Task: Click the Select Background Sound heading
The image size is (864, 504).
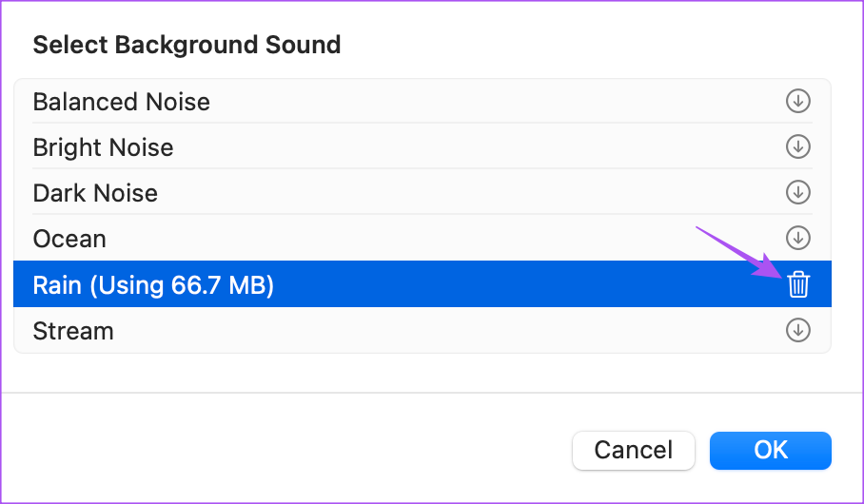Action: coord(187,45)
